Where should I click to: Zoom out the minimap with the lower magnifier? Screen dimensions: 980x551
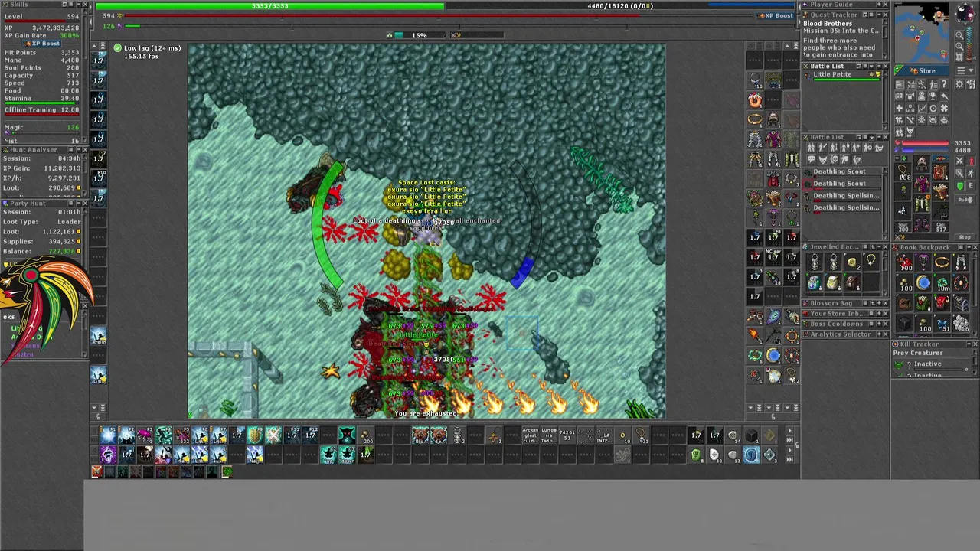(x=959, y=47)
